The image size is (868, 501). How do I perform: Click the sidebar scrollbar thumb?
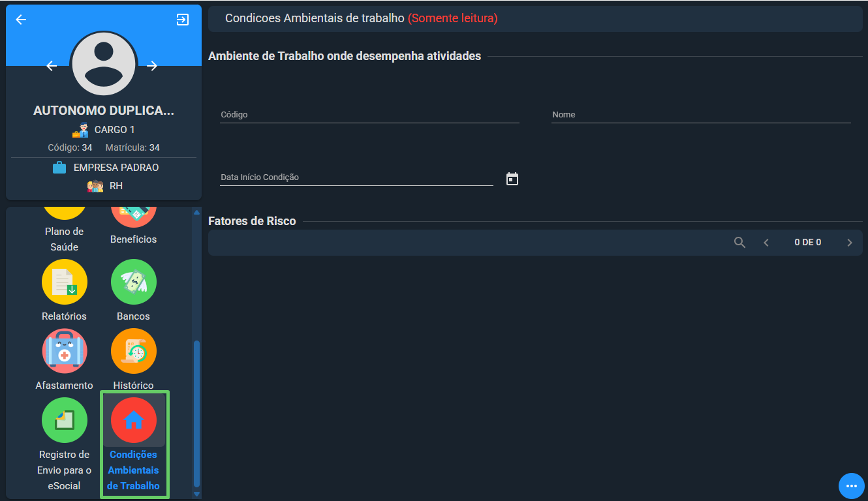tap(197, 414)
